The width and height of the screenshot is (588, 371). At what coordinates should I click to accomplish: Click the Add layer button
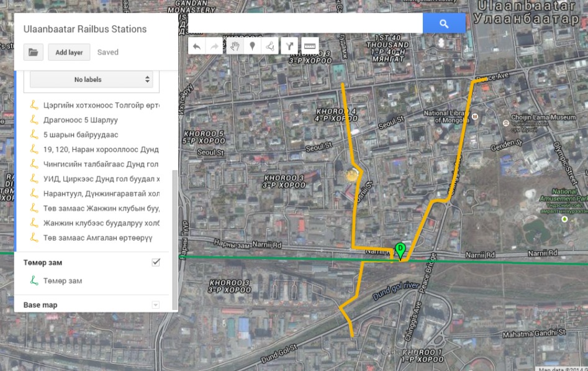pyautogui.click(x=69, y=52)
